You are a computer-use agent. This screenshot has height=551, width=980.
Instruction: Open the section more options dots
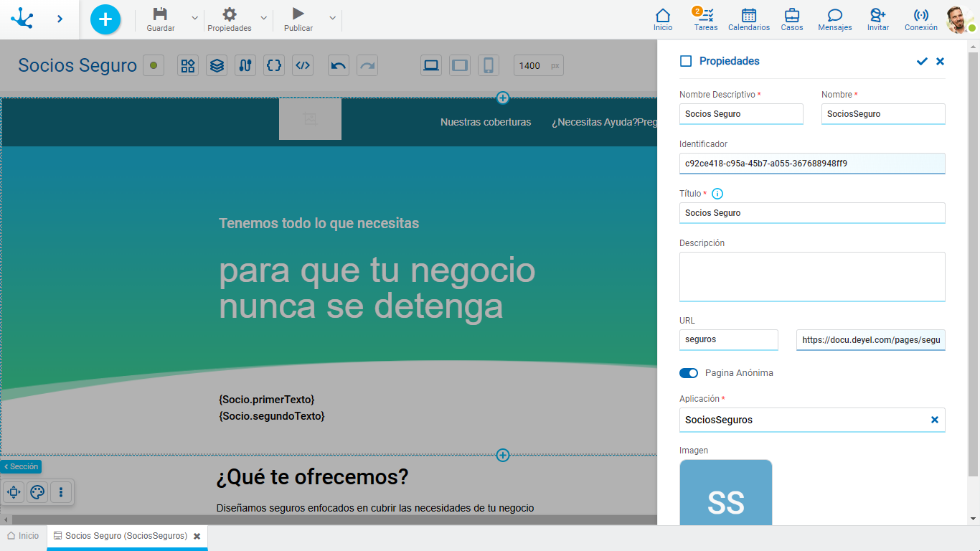(x=61, y=492)
